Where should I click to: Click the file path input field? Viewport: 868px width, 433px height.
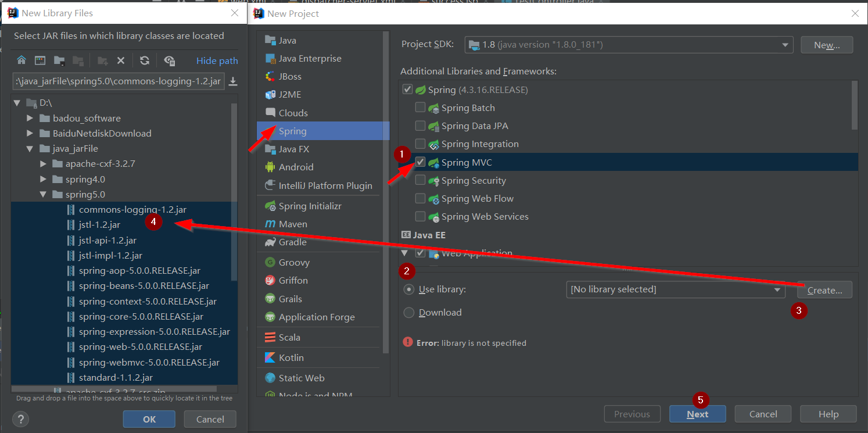click(118, 81)
